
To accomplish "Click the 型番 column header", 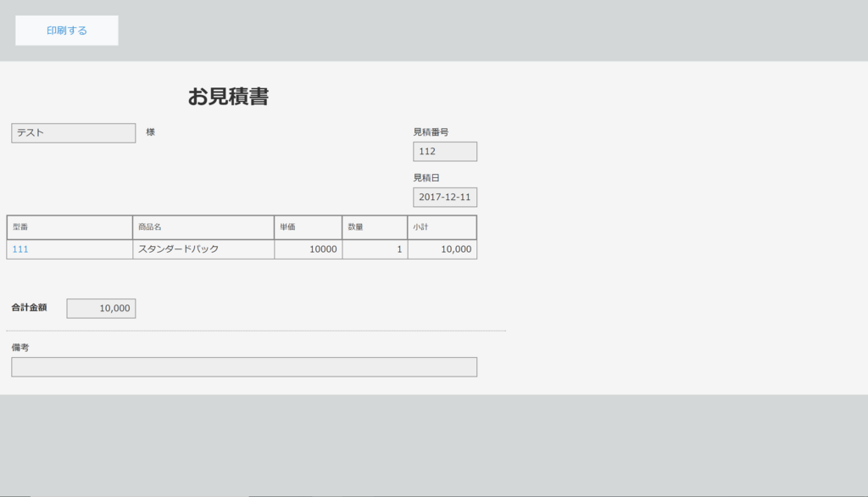I will [70, 227].
